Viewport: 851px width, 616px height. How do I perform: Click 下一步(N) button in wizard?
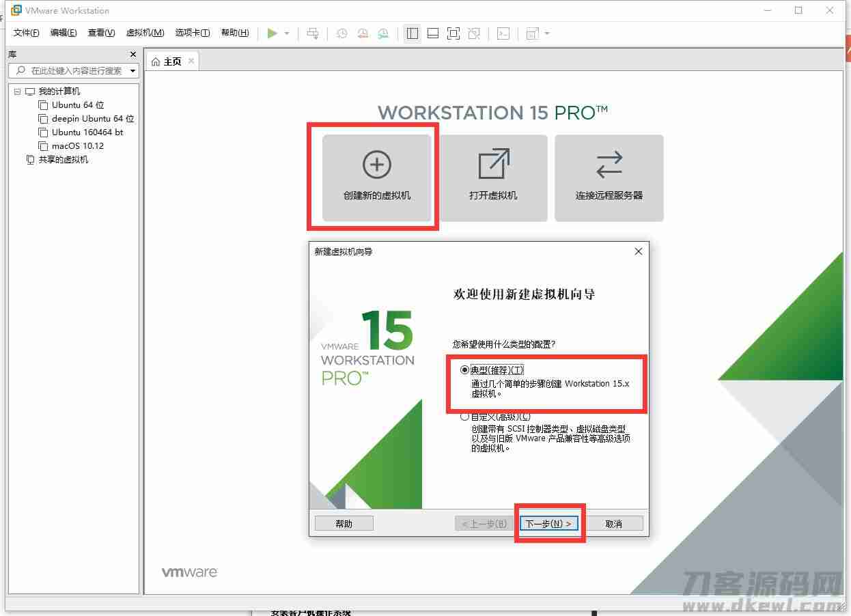(x=548, y=524)
